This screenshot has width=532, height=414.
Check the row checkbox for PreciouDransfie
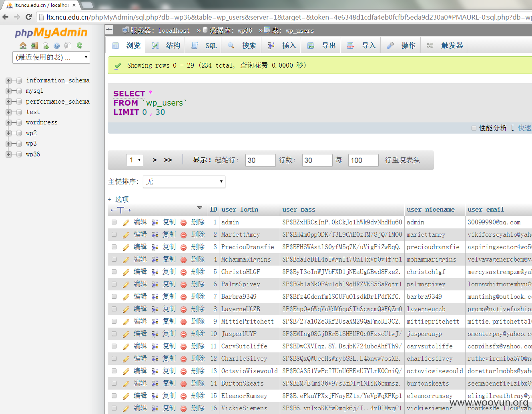pos(114,247)
